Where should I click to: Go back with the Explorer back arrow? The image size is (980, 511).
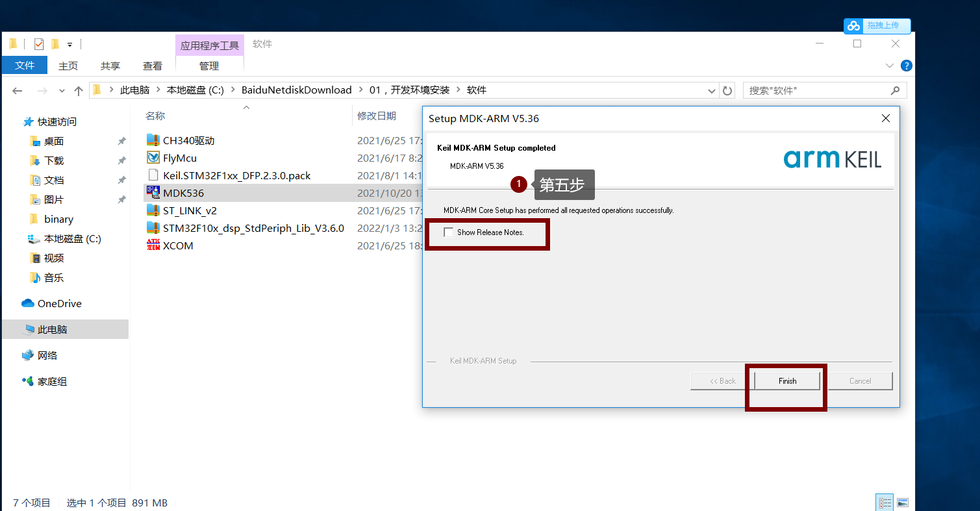click(x=18, y=91)
